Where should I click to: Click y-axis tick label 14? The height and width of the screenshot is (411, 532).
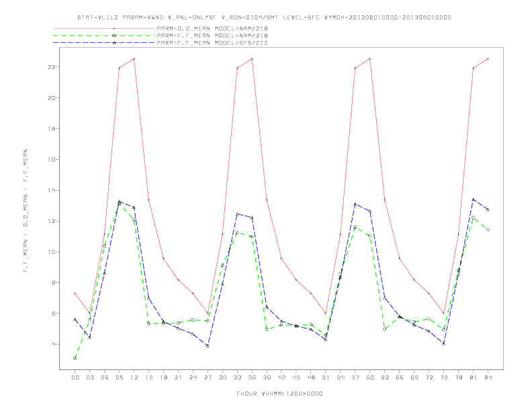pyautogui.click(x=52, y=191)
